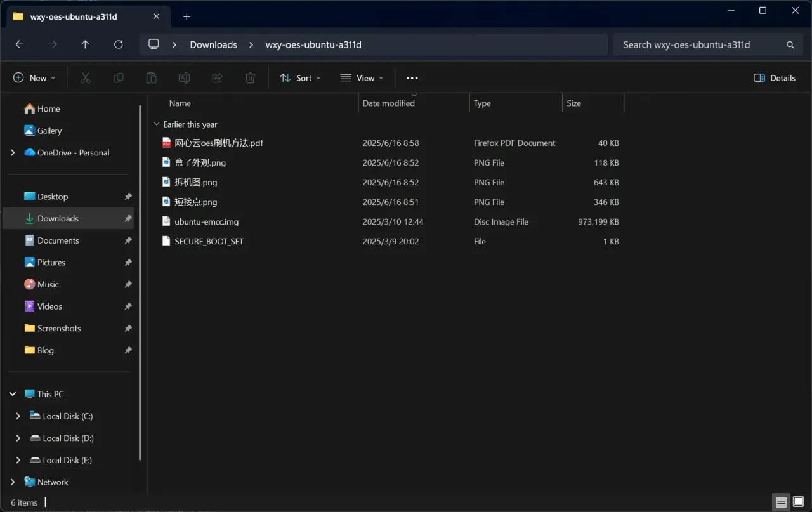This screenshot has width=812, height=512.
Task: Toggle the Details pane
Action: pyautogui.click(x=775, y=78)
